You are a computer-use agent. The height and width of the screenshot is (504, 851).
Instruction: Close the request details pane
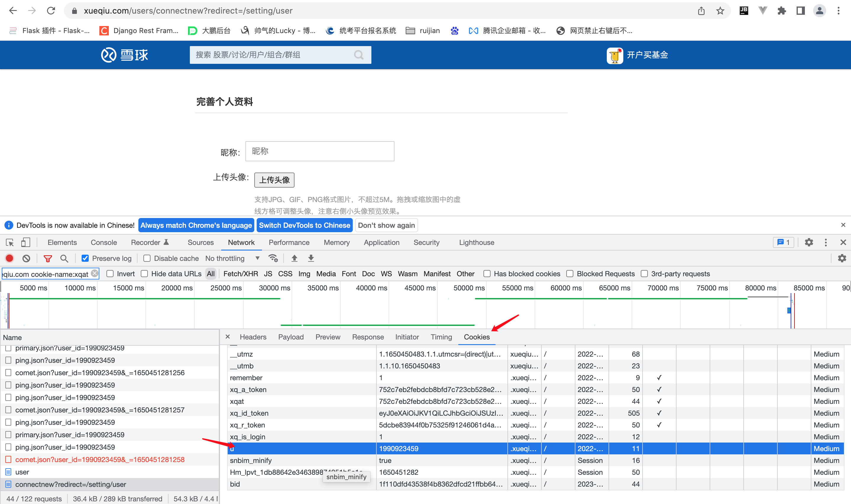pos(228,336)
